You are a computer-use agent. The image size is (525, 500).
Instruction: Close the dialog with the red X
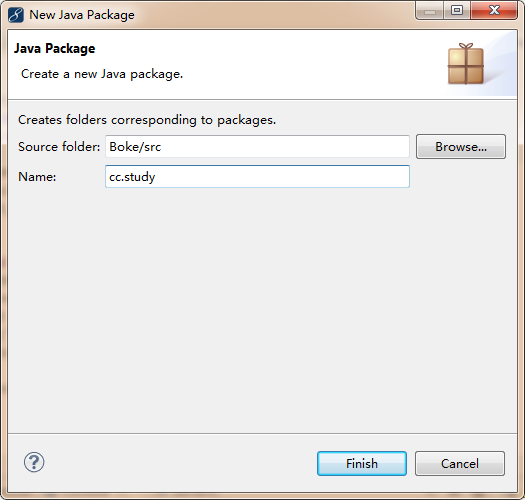494,10
